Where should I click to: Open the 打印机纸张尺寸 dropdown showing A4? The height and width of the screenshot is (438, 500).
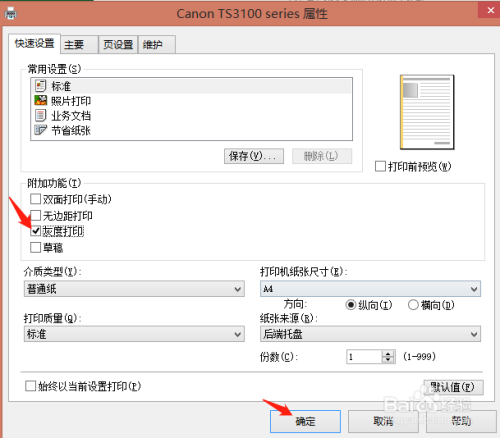(x=370, y=289)
